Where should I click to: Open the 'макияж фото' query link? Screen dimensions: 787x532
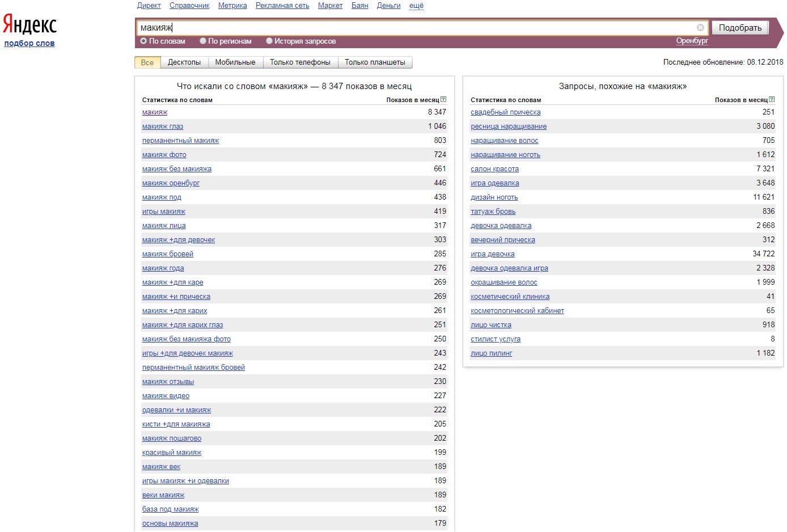[x=164, y=155]
